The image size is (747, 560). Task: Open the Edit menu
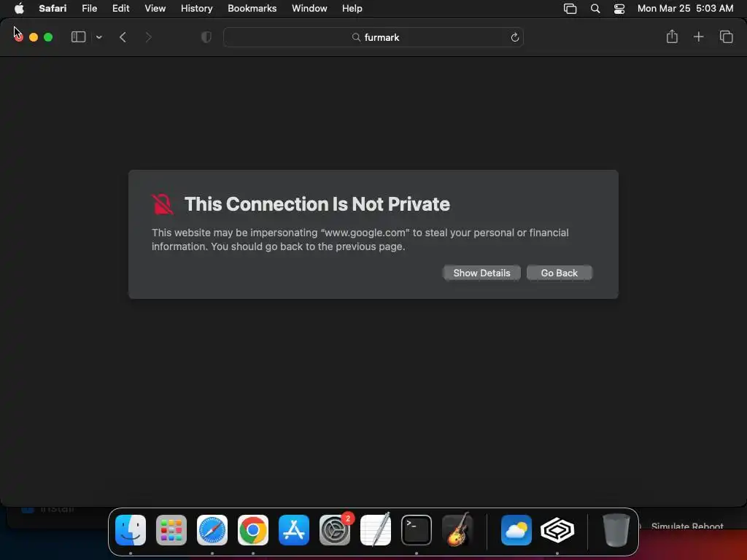tap(120, 8)
